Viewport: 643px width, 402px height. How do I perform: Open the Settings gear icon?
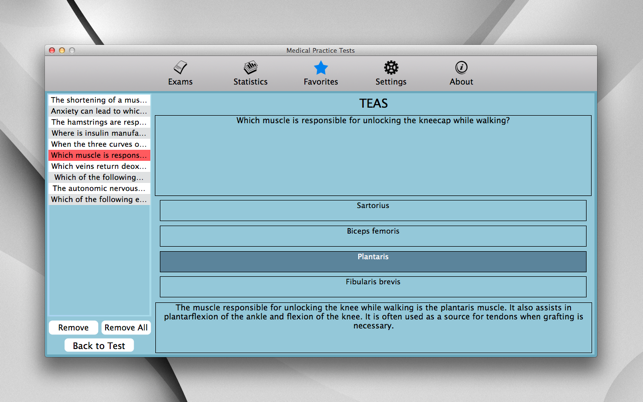click(x=391, y=67)
